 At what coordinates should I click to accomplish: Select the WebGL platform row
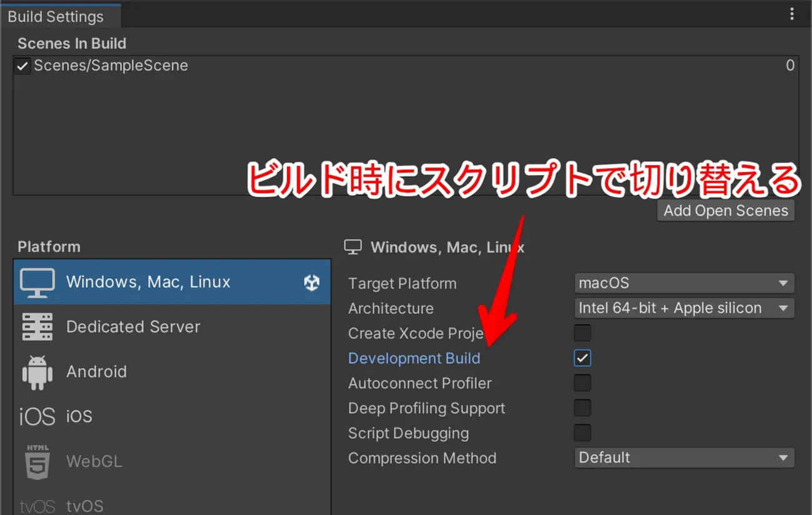click(x=172, y=461)
